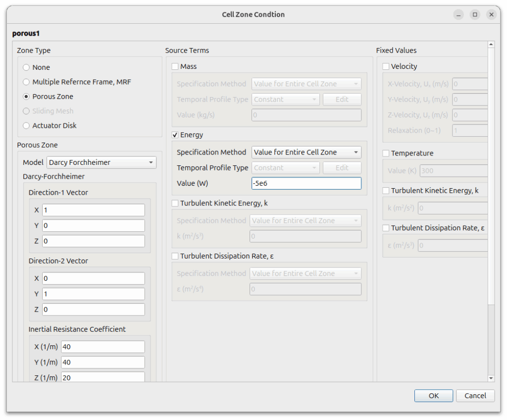
Task: Click the Darcy-Forchheimer section label
Action: tap(53, 176)
